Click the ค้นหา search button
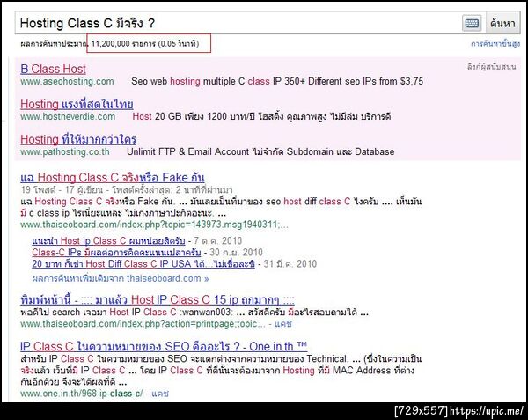528x420 pixels. click(502, 23)
